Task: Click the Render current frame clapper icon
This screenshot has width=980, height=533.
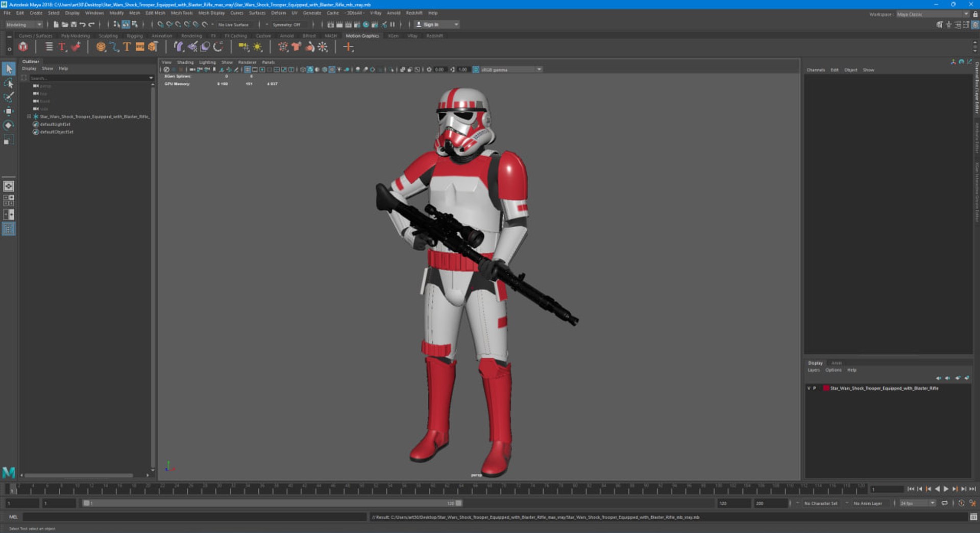Action: coord(339,25)
